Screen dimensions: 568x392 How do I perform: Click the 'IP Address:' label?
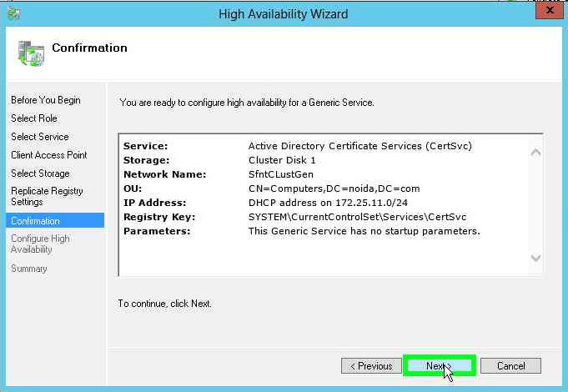154,203
